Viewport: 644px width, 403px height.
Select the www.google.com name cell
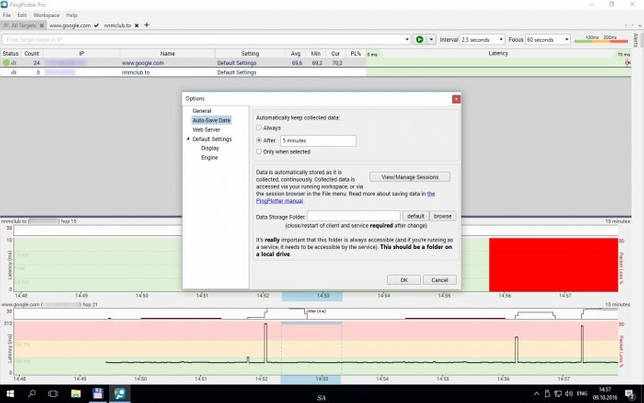click(x=143, y=63)
